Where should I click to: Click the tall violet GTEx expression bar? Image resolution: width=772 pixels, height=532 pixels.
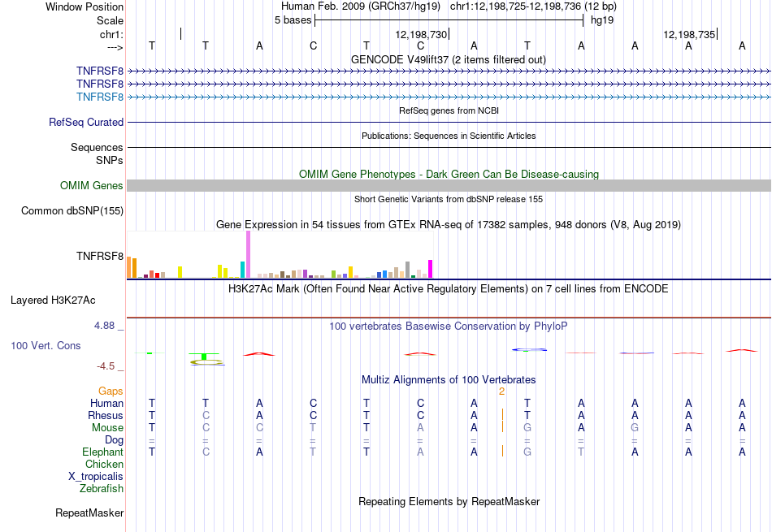(248, 254)
